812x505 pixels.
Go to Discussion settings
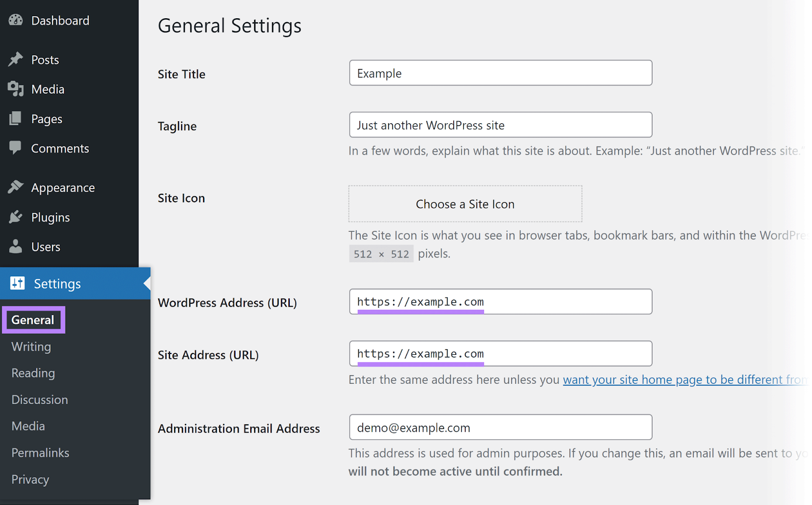39,400
